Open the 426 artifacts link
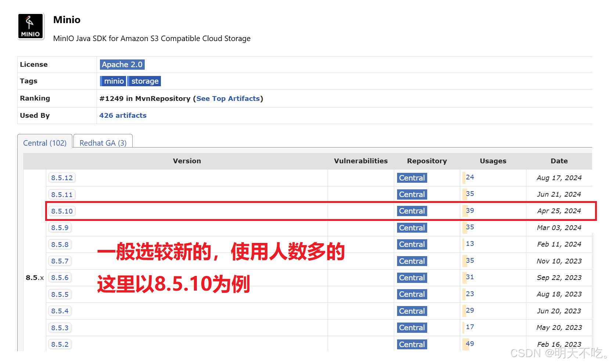 click(123, 115)
